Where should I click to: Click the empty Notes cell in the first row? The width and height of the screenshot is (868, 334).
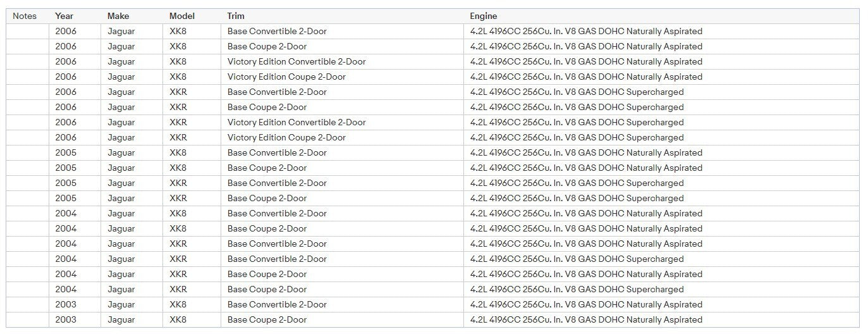click(x=27, y=31)
